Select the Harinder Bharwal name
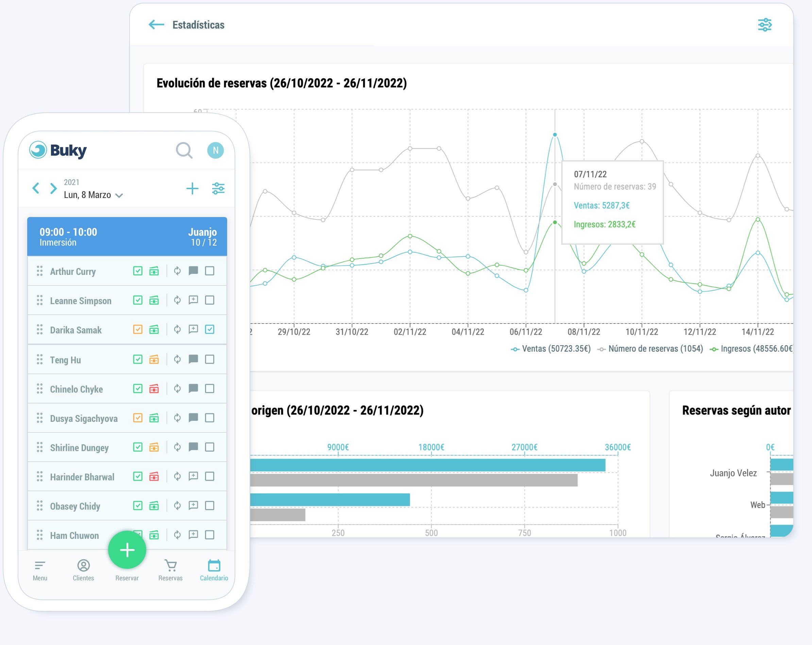The height and width of the screenshot is (645, 812). pos(82,477)
